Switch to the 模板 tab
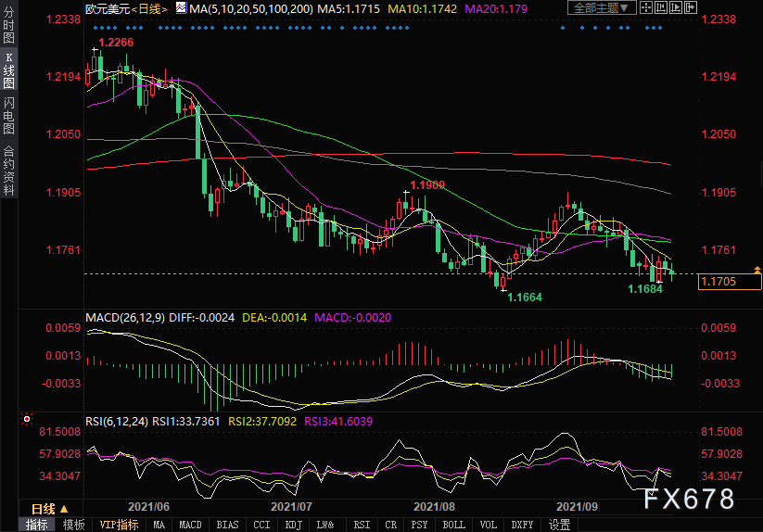The image size is (763, 532). point(73,525)
